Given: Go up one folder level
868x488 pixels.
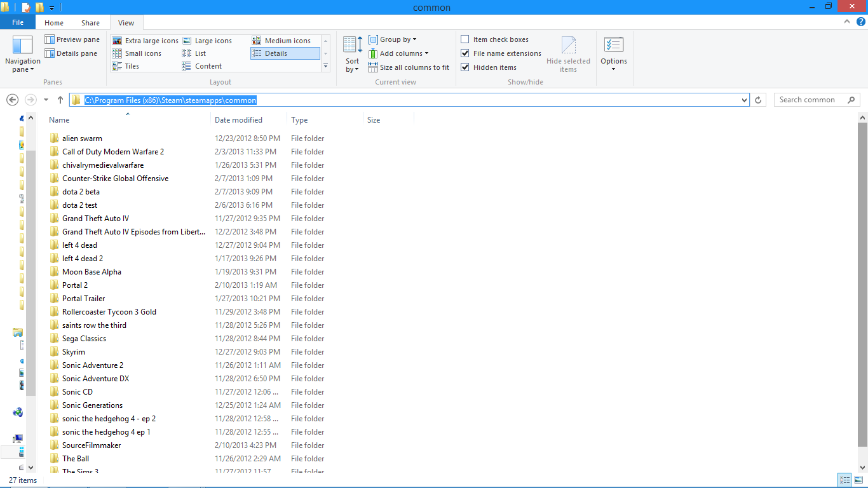Looking at the screenshot, I should 60,100.
